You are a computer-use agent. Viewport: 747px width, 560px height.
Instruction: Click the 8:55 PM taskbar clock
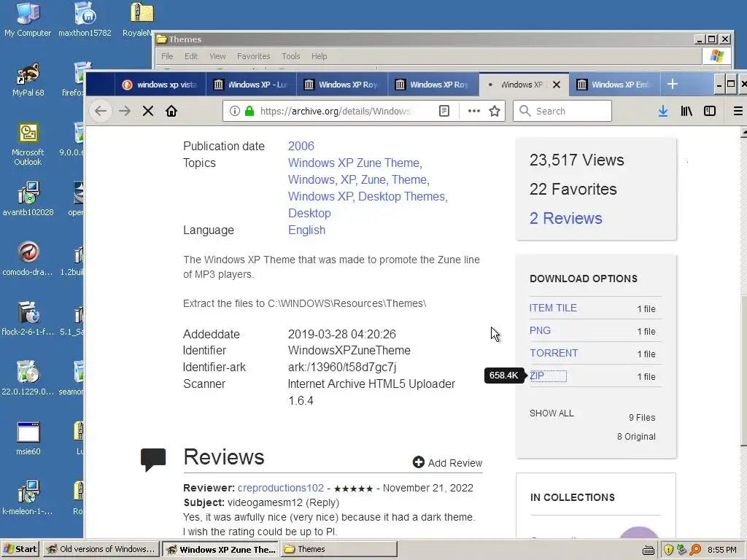pos(721,550)
